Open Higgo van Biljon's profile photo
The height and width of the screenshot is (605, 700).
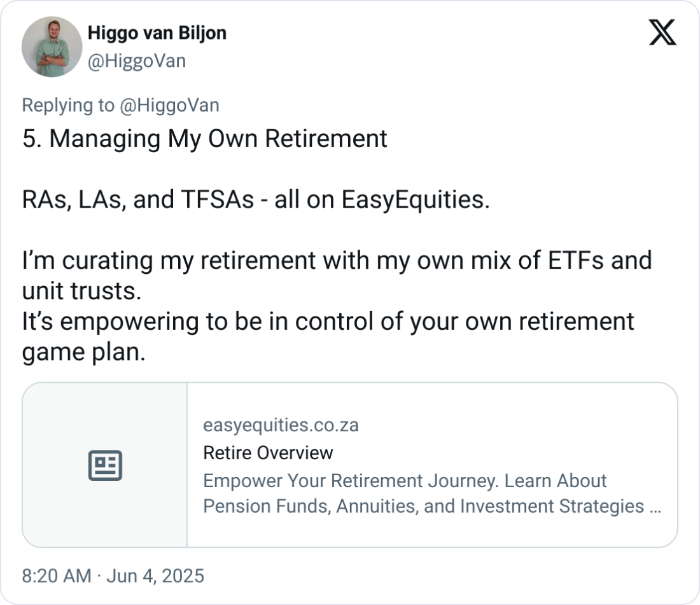[x=52, y=47]
